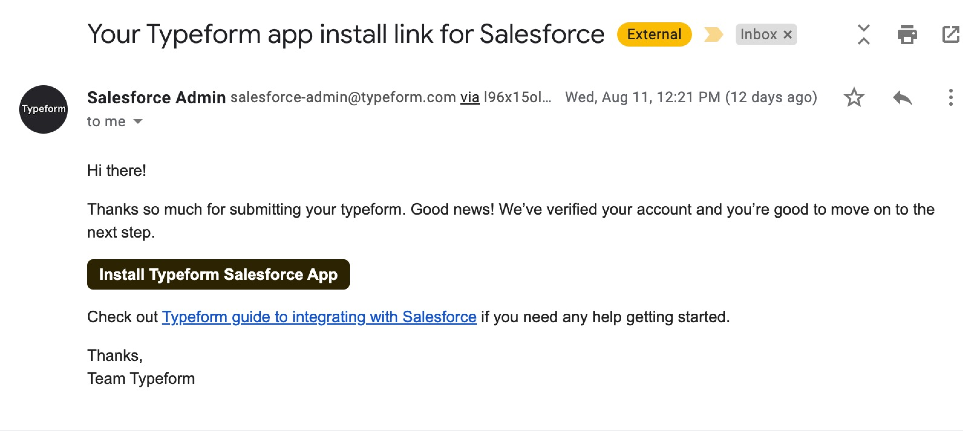Collapse all messages with the arrows icon
Image resolution: width=980 pixels, height=431 pixels.
click(x=864, y=34)
